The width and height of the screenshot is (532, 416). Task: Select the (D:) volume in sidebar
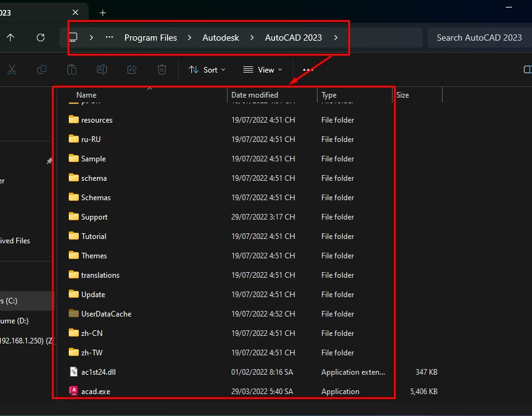(x=14, y=320)
